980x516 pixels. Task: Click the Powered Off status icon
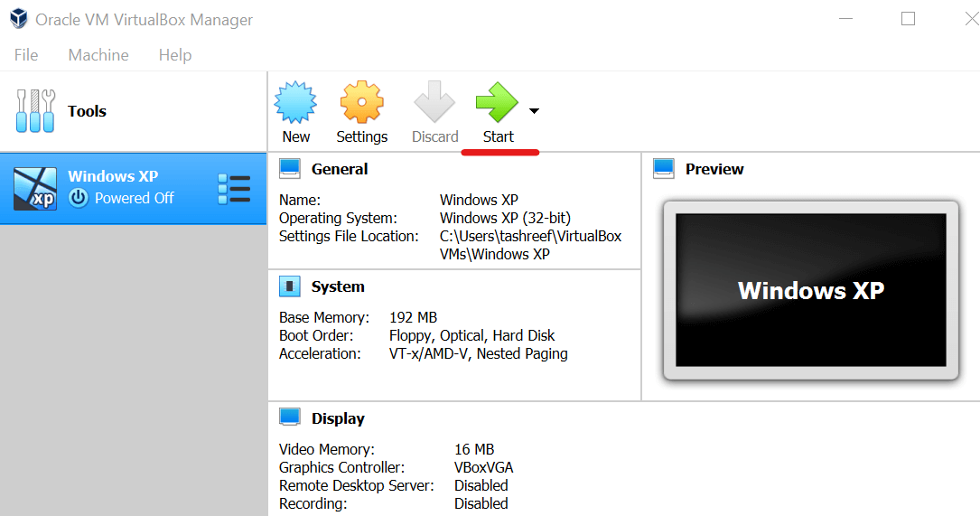78,198
